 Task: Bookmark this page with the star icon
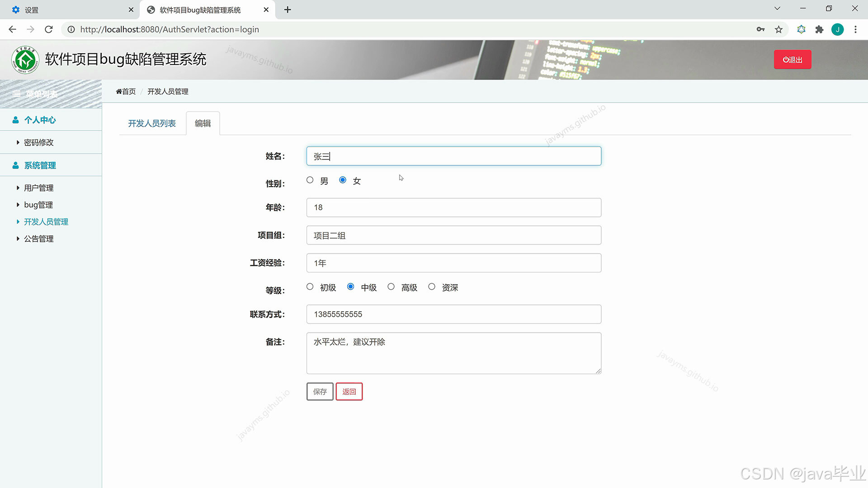pyautogui.click(x=778, y=29)
